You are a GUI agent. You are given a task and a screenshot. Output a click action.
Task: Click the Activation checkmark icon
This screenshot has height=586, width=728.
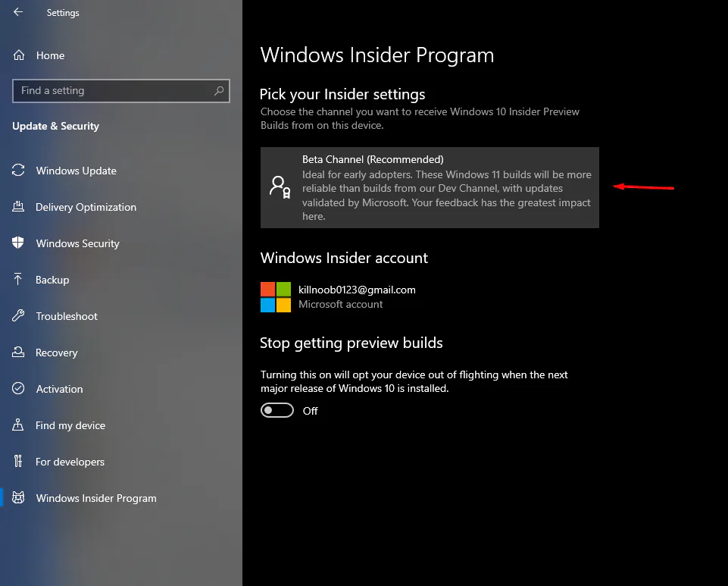(x=18, y=388)
